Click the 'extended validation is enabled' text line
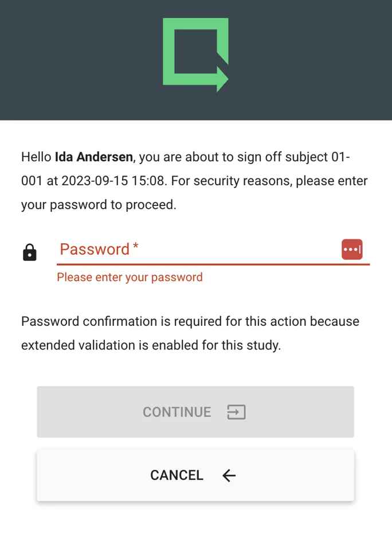The image size is (392, 538). (151, 346)
